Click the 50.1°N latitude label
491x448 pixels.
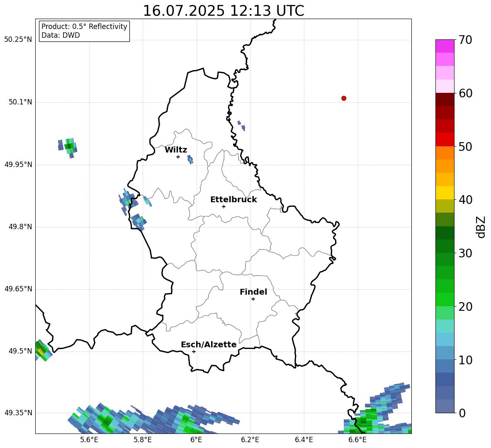[x=20, y=102]
